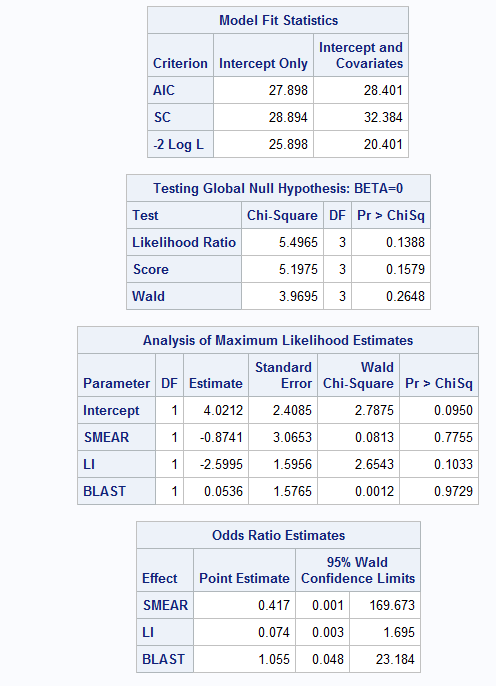Select the Intercept estimate 4.0212
This screenshot has height=686, width=496.
point(223,410)
